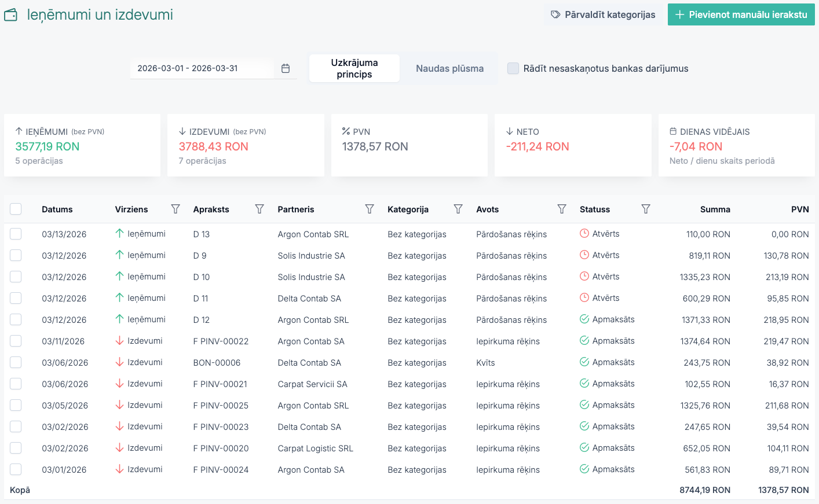The image size is (819, 504).
Task: Open the Partneris column filter
Action: (x=370, y=209)
